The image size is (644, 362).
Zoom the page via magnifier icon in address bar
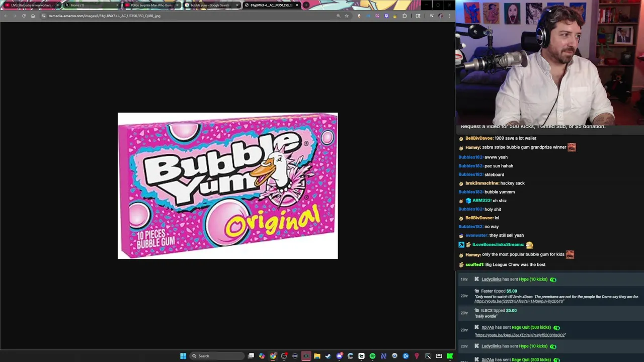pyautogui.click(x=338, y=16)
